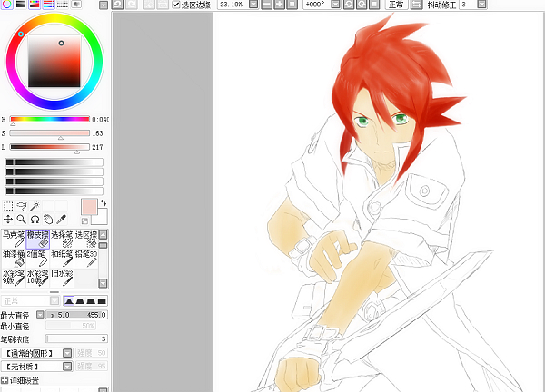The width and height of the screenshot is (545, 392).
Task: Zoom out with the minus button
Action: (266, 5)
